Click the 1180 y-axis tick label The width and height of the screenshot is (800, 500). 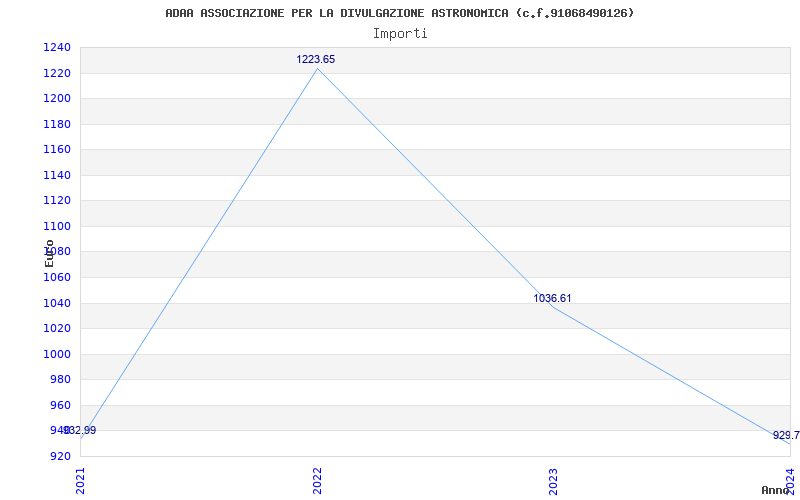57,124
